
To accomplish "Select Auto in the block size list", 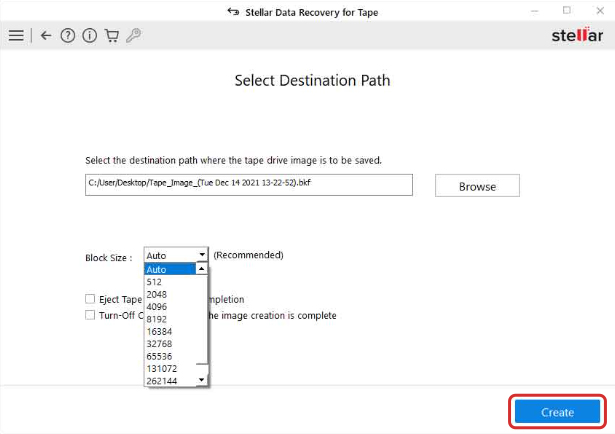I will (x=170, y=269).
